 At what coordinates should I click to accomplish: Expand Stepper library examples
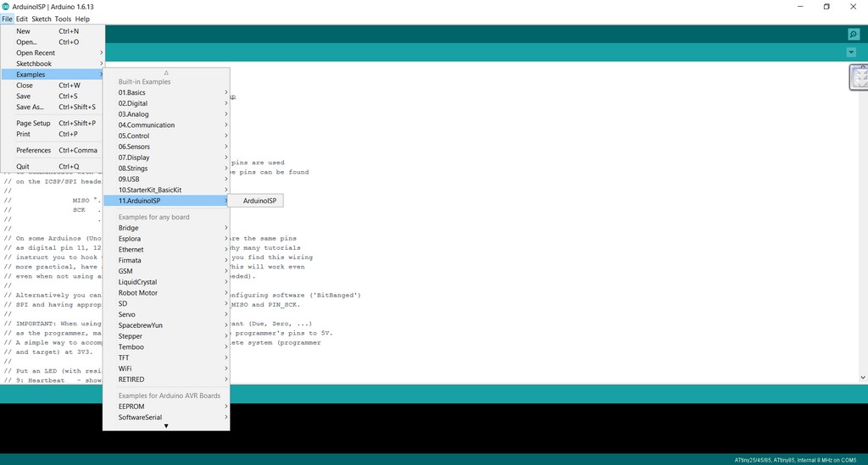pos(166,336)
